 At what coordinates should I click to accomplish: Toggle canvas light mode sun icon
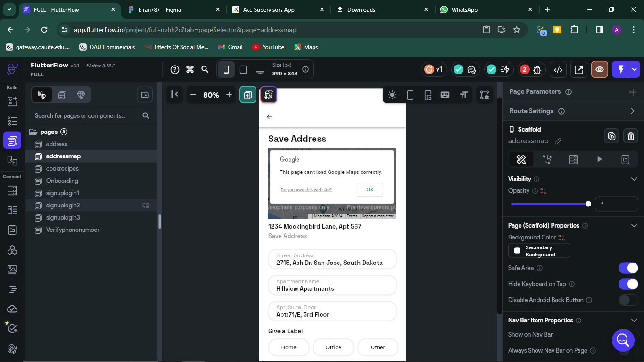pos(392,95)
